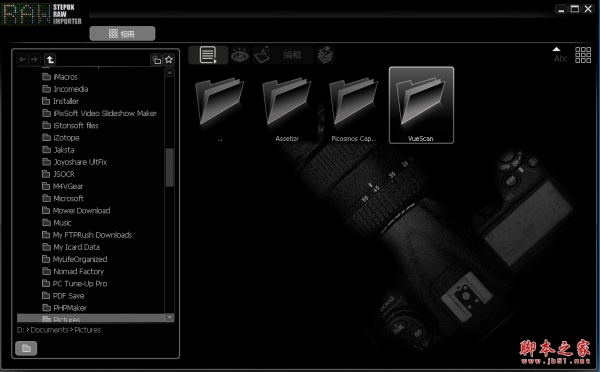
Task: Open the stacked layers batch icon
Action: [x=325, y=55]
